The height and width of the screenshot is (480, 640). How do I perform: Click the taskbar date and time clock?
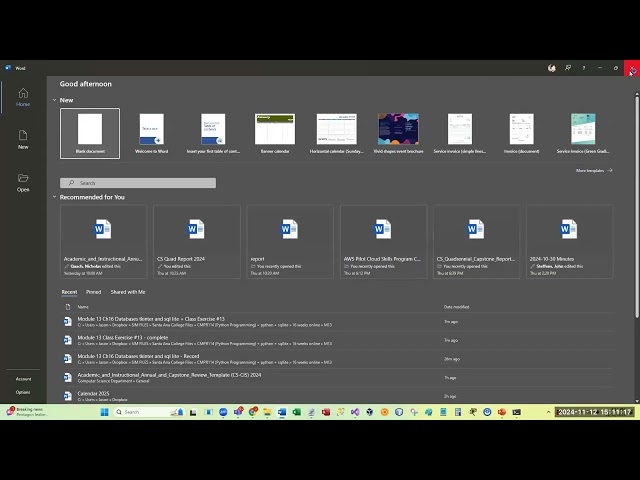tap(595, 412)
